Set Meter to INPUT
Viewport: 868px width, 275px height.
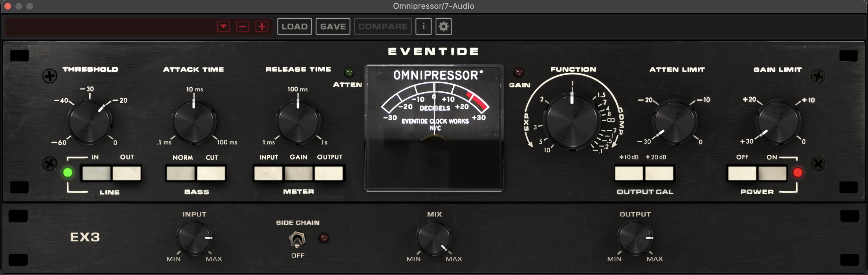click(268, 173)
